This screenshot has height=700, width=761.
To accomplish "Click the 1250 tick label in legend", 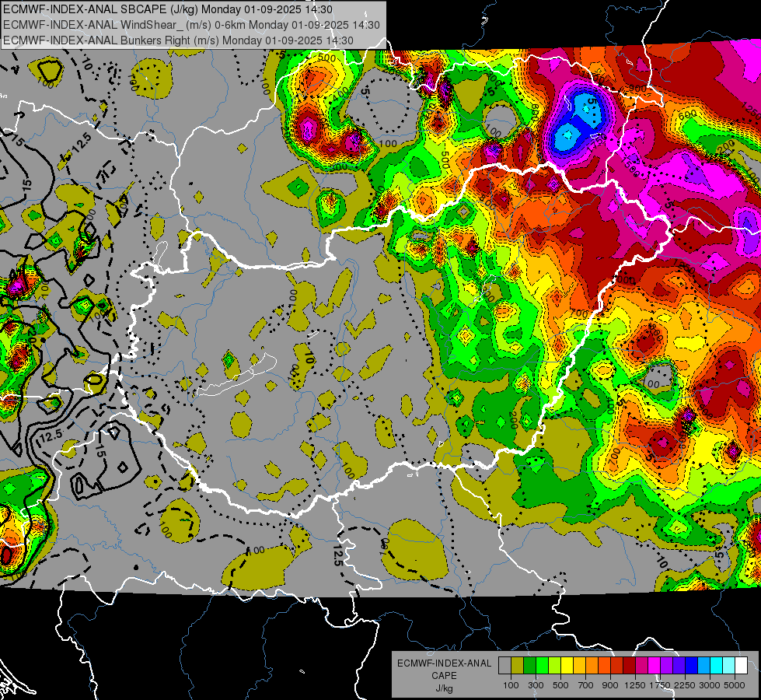I will tap(635, 685).
